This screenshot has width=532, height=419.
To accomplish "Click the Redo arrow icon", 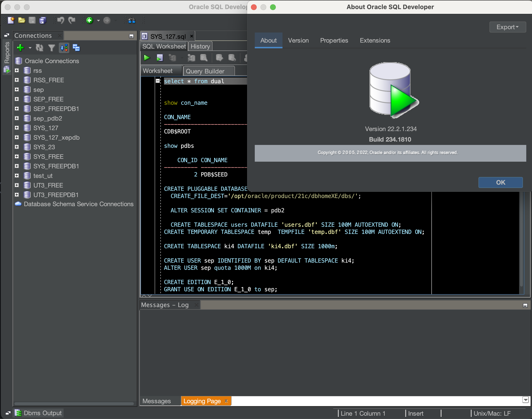I will (72, 20).
